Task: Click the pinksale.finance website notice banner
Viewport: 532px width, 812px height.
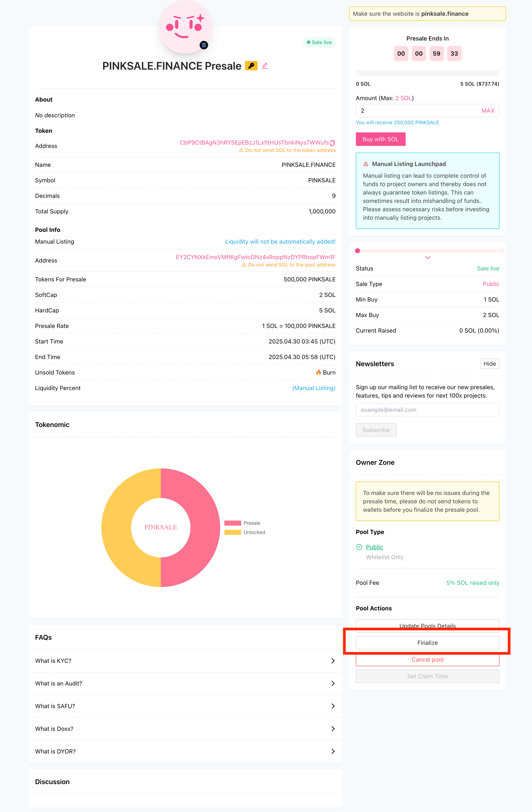Action: click(x=427, y=14)
